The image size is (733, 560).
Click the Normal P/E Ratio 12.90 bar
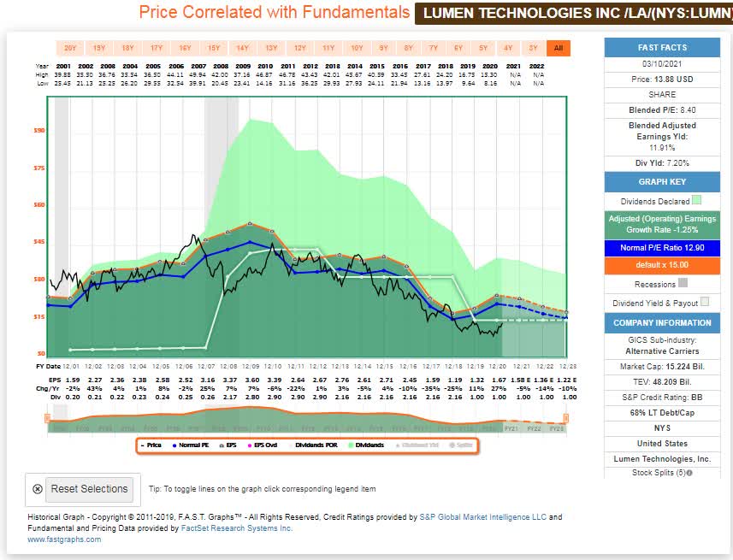pyautogui.click(x=661, y=248)
